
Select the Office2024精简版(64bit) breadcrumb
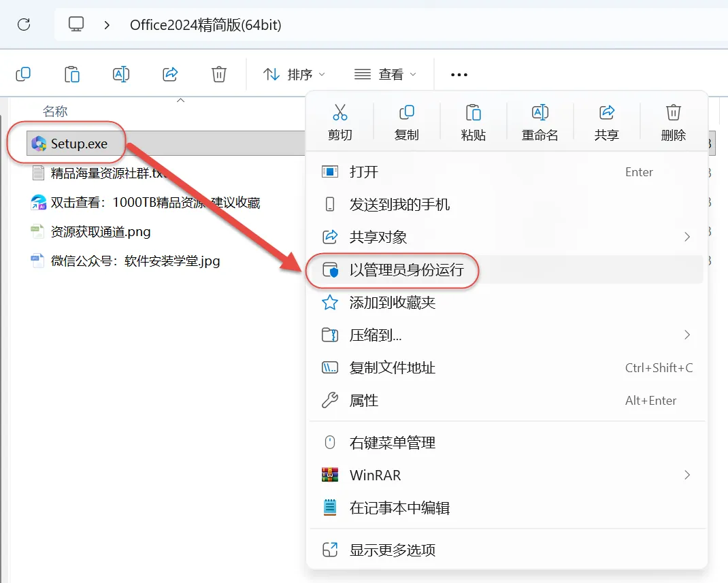(205, 24)
